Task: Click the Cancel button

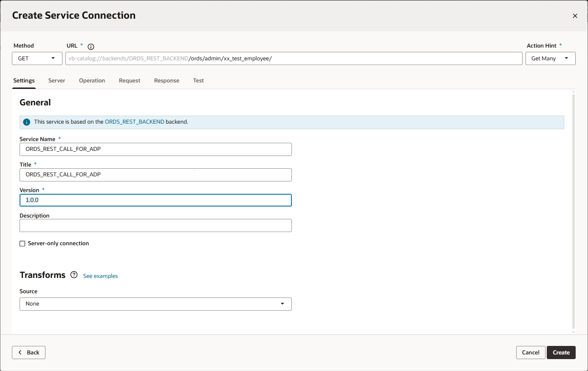Action: coord(531,352)
